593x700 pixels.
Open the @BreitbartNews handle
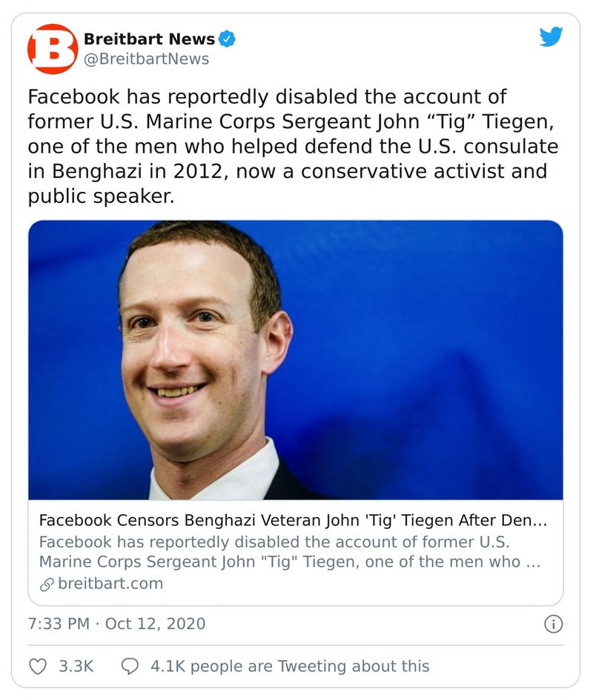click(146, 59)
